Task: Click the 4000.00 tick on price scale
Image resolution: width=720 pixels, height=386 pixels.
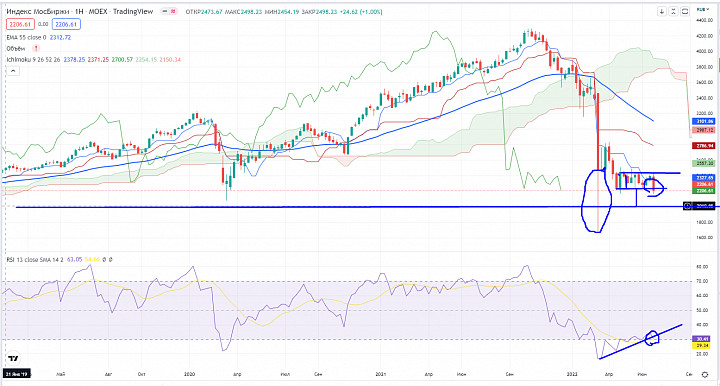Action: click(x=705, y=51)
